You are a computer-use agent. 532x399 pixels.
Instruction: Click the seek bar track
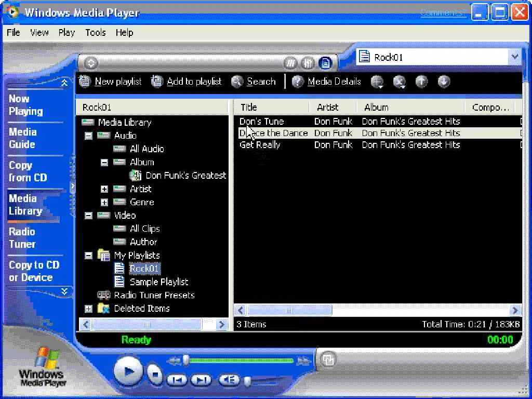click(x=239, y=361)
